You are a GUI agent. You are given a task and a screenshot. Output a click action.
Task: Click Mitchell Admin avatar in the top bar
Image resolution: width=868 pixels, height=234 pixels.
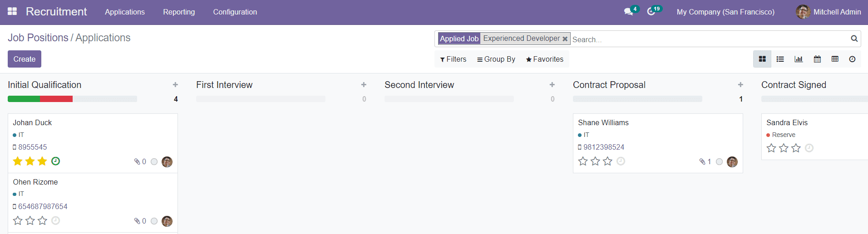pos(803,12)
